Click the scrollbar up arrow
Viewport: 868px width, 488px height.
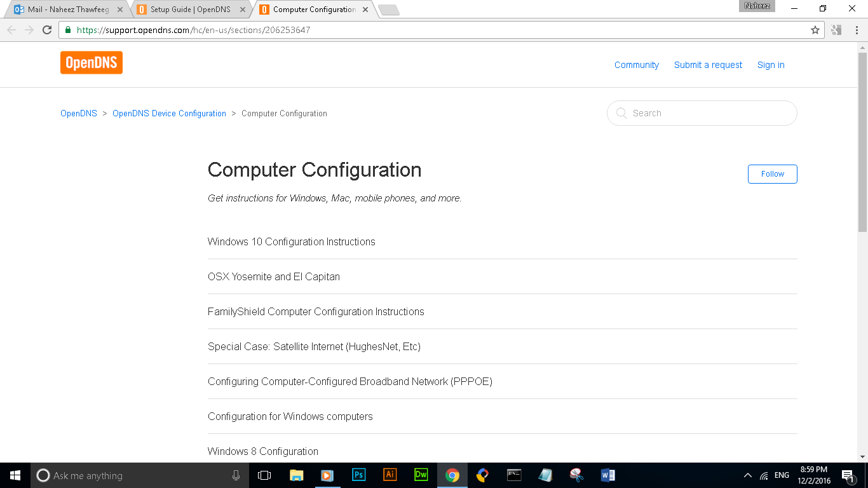pyautogui.click(x=862, y=47)
